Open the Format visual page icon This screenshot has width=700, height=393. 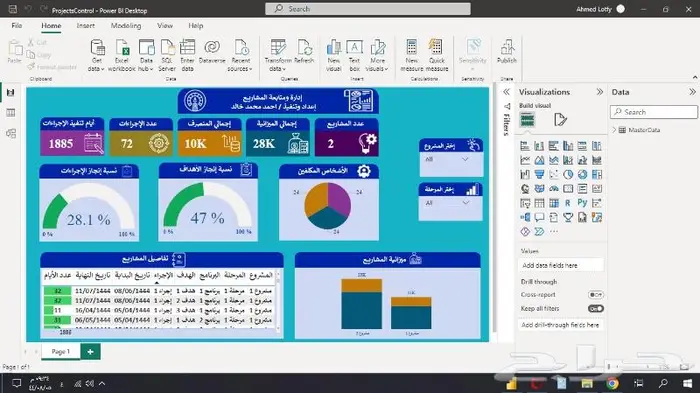click(560, 120)
